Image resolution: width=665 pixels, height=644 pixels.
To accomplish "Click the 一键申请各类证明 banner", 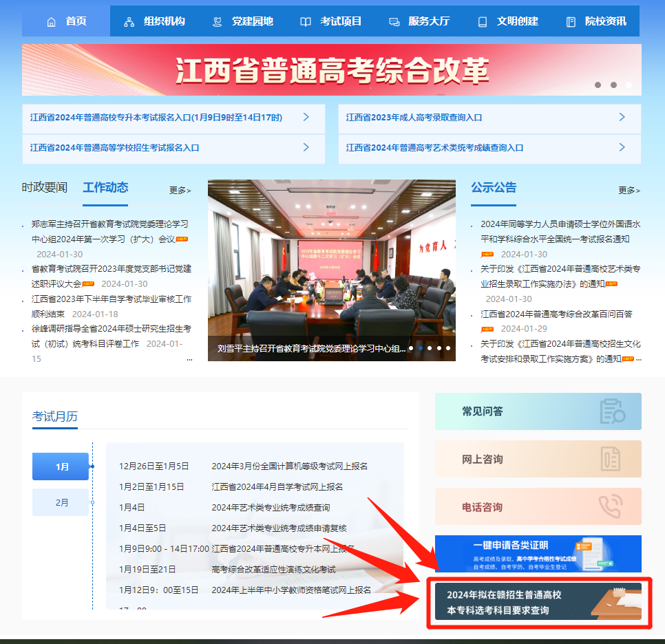I will coord(538,554).
